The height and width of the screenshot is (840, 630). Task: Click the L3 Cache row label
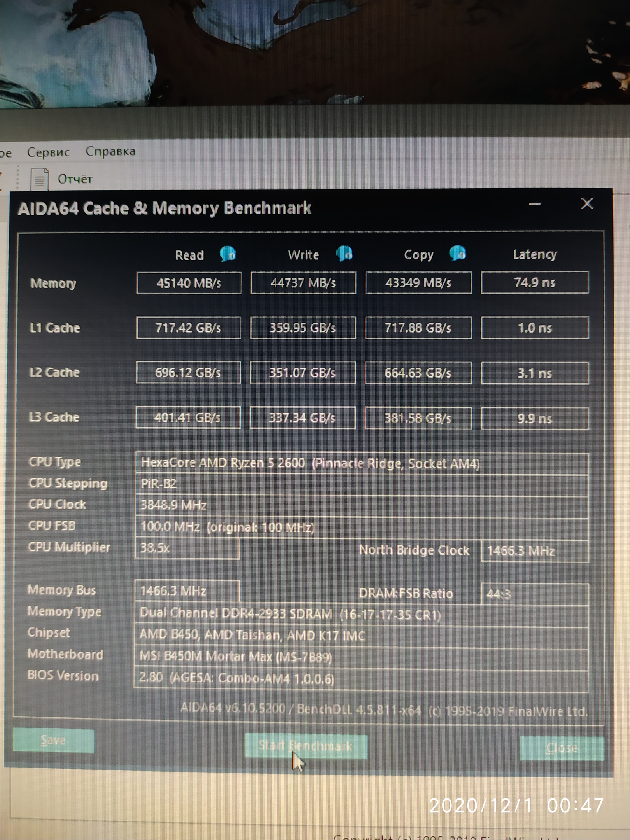tap(54, 417)
